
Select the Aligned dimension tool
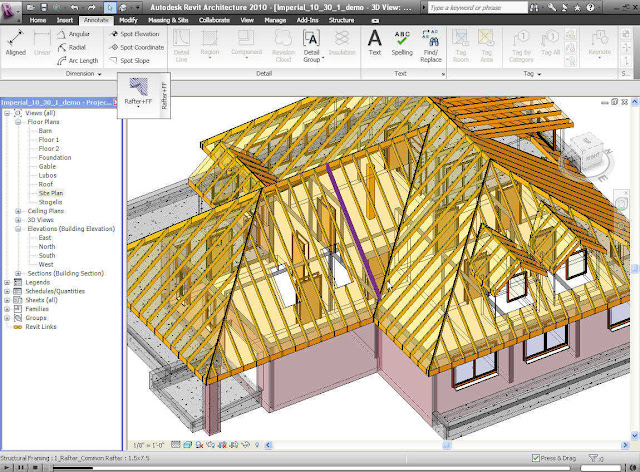coord(16,46)
